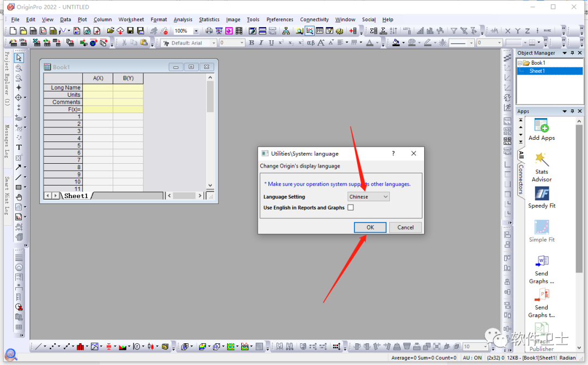Select the Rectangle drawing tool
Screen dimensions: 588x365
pyautogui.click(x=19, y=187)
